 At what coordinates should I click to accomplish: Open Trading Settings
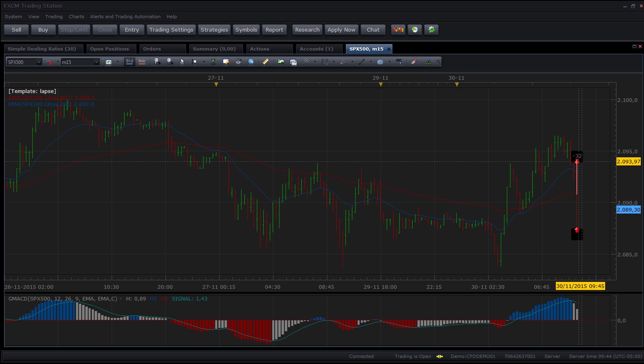[171, 30]
